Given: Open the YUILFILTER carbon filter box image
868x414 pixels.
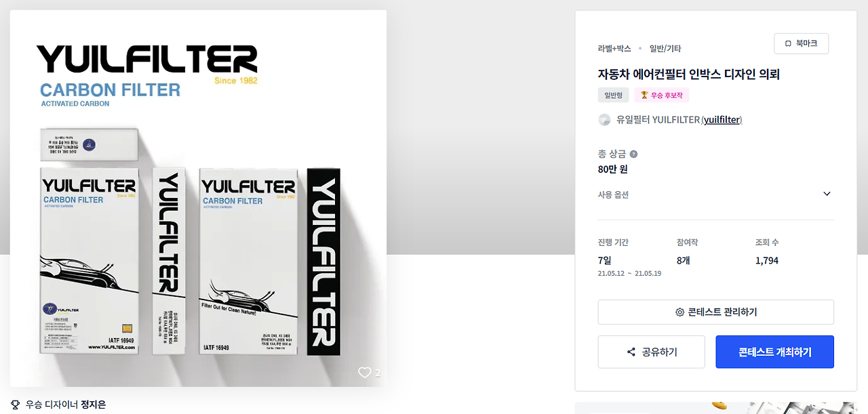Looking at the screenshot, I should [198, 198].
